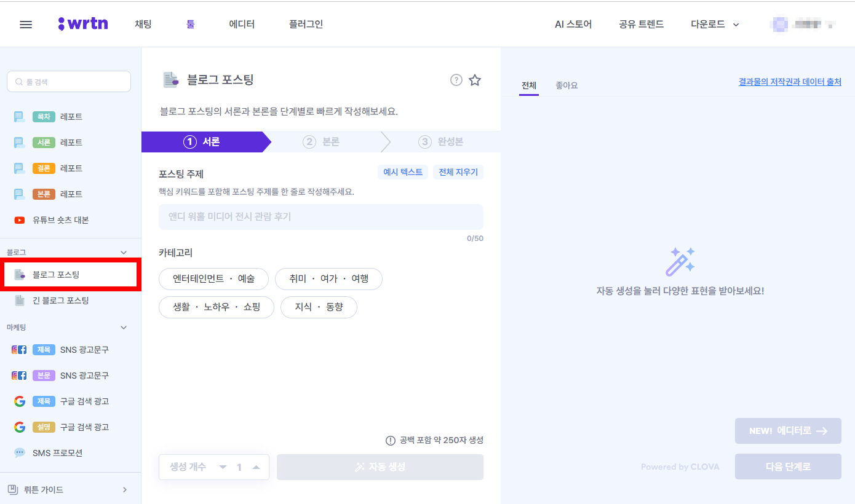Click the 예시 텍스트 button
This screenshot has height=504, width=855.
click(403, 171)
